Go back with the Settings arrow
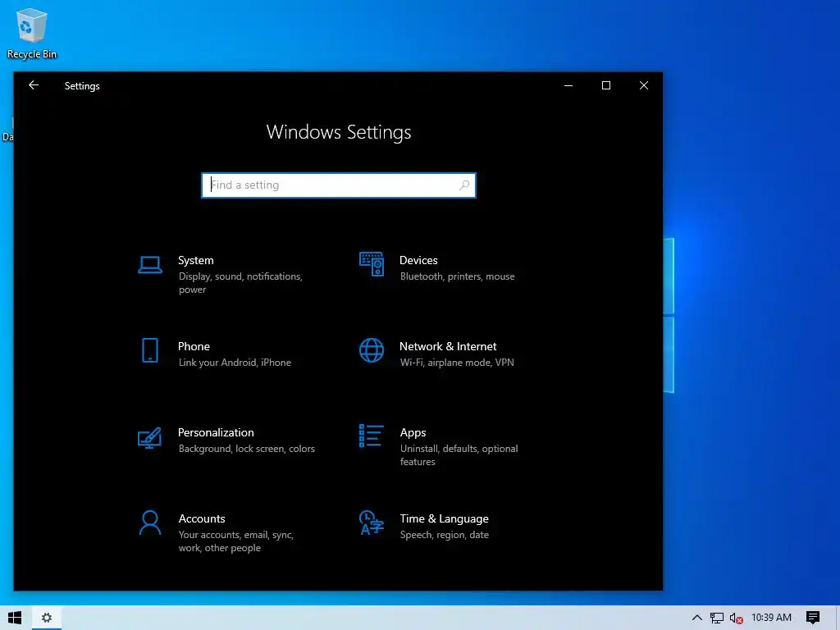 coord(33,85)
